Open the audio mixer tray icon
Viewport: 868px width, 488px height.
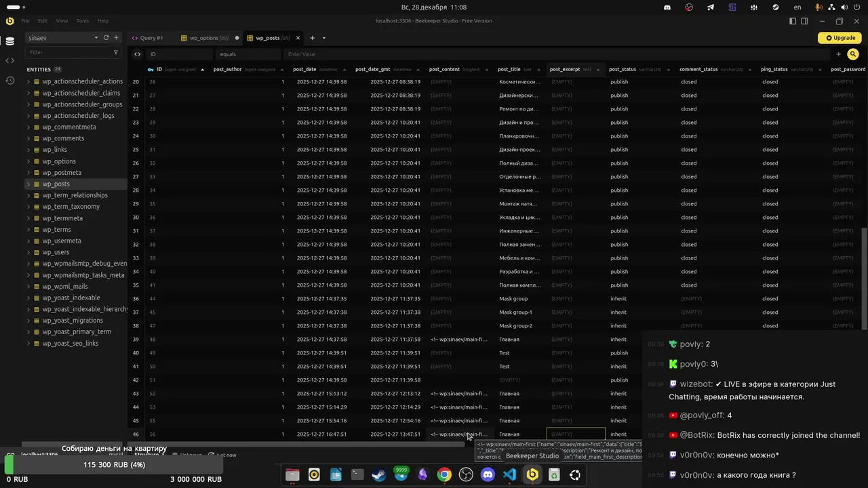point(754,7)
